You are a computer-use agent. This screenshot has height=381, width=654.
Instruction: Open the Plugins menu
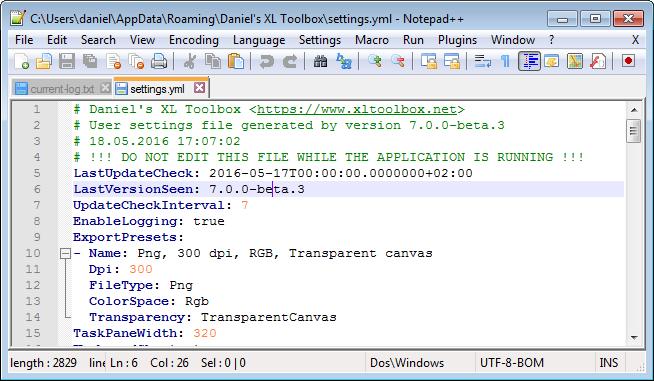tap(457, 40)
